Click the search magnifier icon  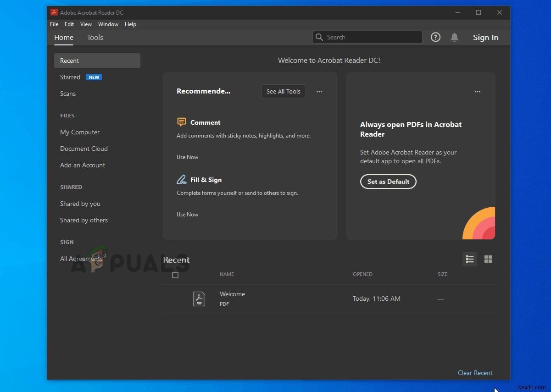pyautogui.click(x=319, y=37)
